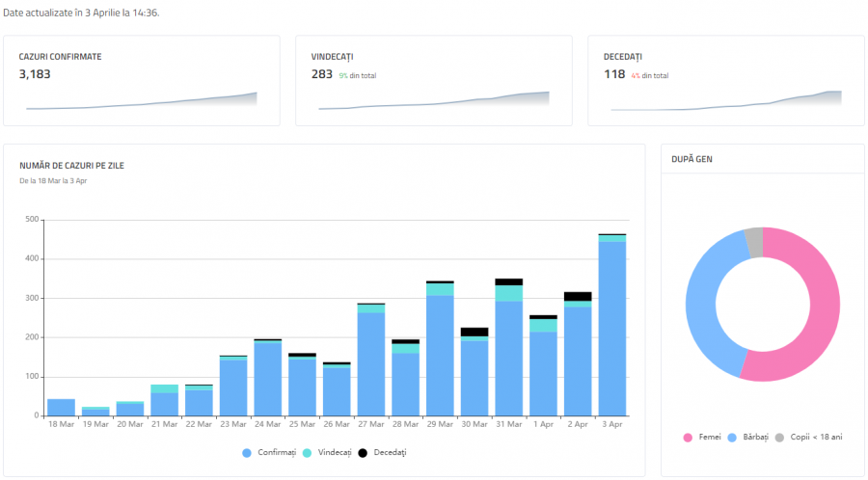Image resolution: width=868 pixels, height=480 pixels.
Task: Click the După gen panel title
Action: [692, 159]
